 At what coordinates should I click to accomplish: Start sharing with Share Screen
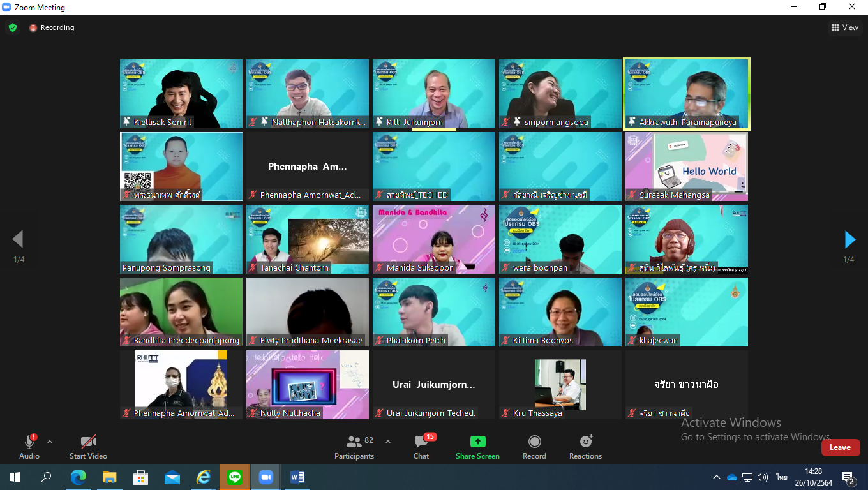477,447
